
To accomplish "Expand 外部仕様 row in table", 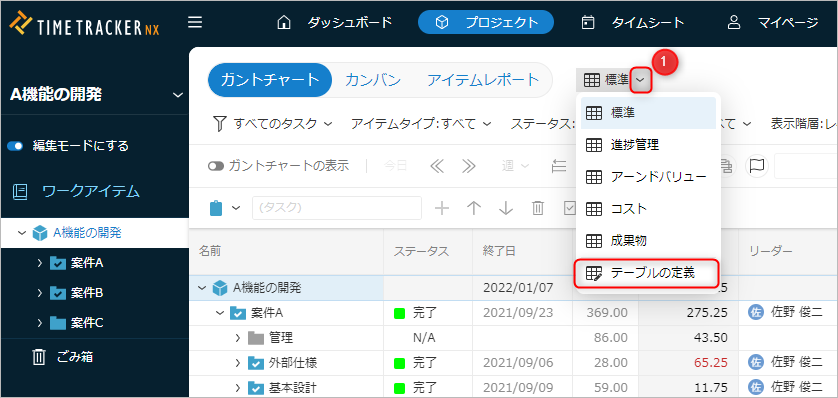I will [x=238, y=363].
